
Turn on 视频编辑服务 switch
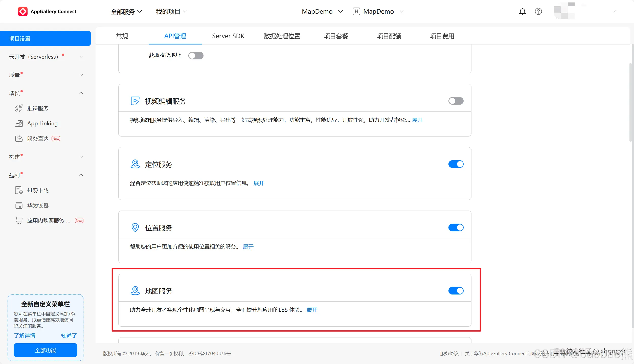[456, 101]
